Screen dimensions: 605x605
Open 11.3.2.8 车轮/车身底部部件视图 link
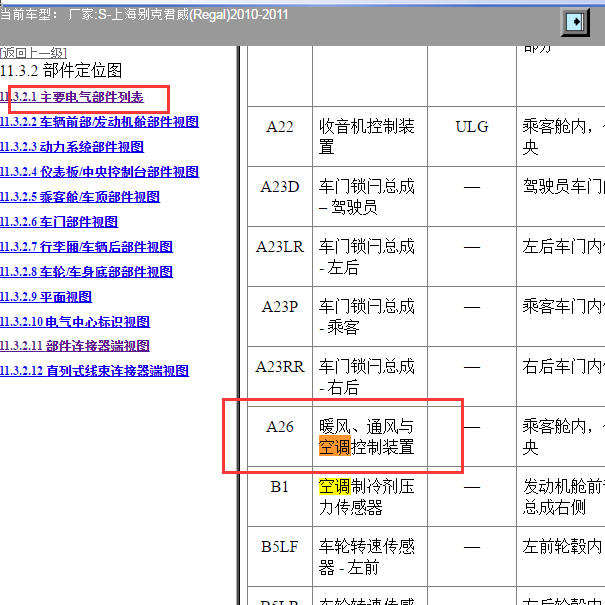click(86, 272)
